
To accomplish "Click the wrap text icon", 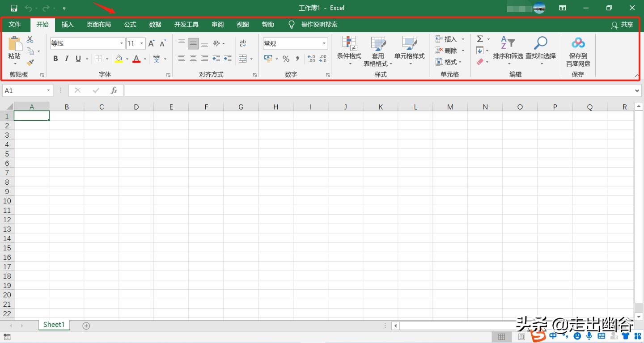I will click(243, 43).
